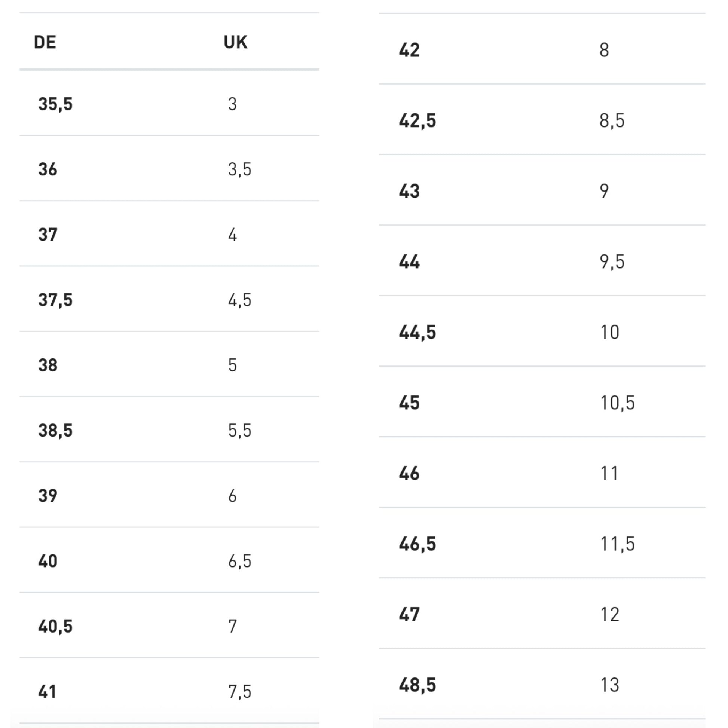Click UK size 7,5 value
This screenshot has height=728, width=728.
pos(240,692)
